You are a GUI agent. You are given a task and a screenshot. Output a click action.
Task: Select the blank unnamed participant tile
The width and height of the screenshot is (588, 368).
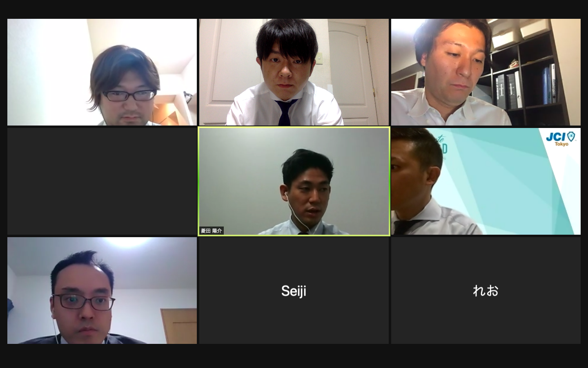(x=102, y=182)
